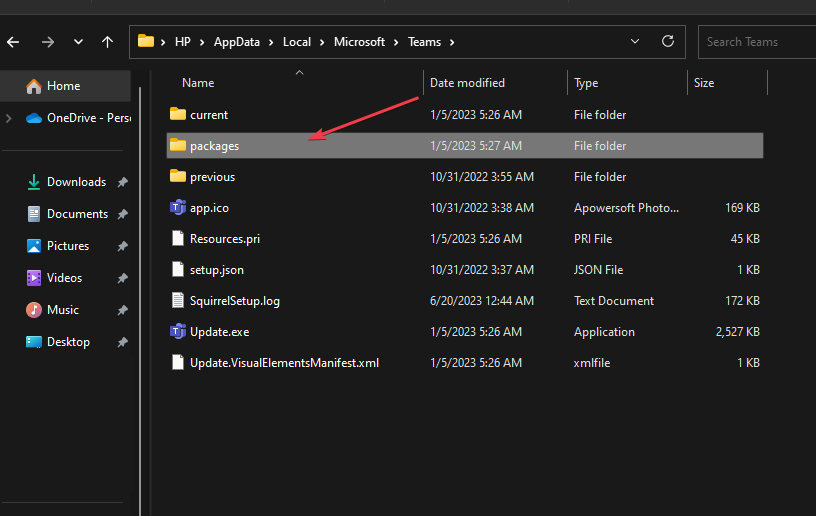Screen dimensions: 816x516
Task: Expand the chevron before HP breadcrumb
Action: tap(163, 42)
